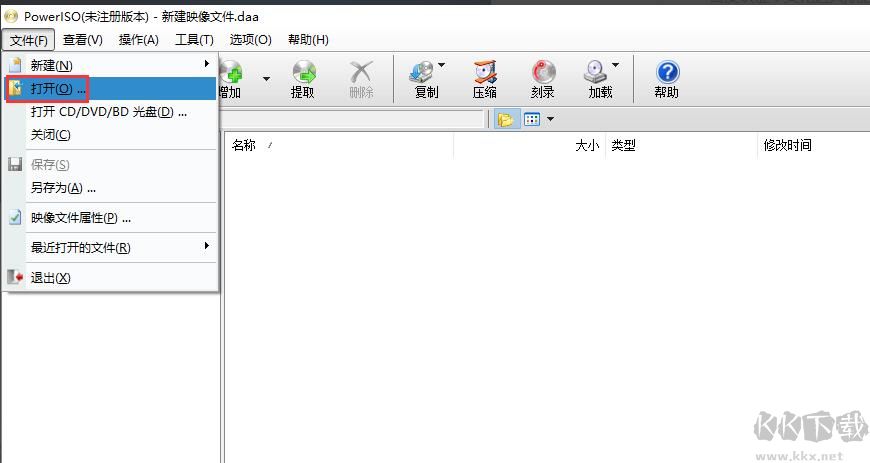This screenshot has width=870, height=463.
Task: Select 另存为(A) menu entry
Action: 110,188
